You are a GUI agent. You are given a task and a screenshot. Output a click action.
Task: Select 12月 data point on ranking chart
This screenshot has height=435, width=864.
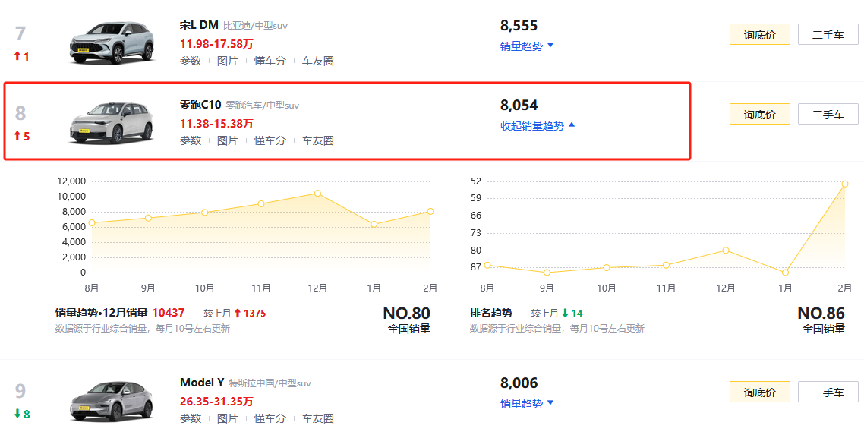click(x=726, y=250)
